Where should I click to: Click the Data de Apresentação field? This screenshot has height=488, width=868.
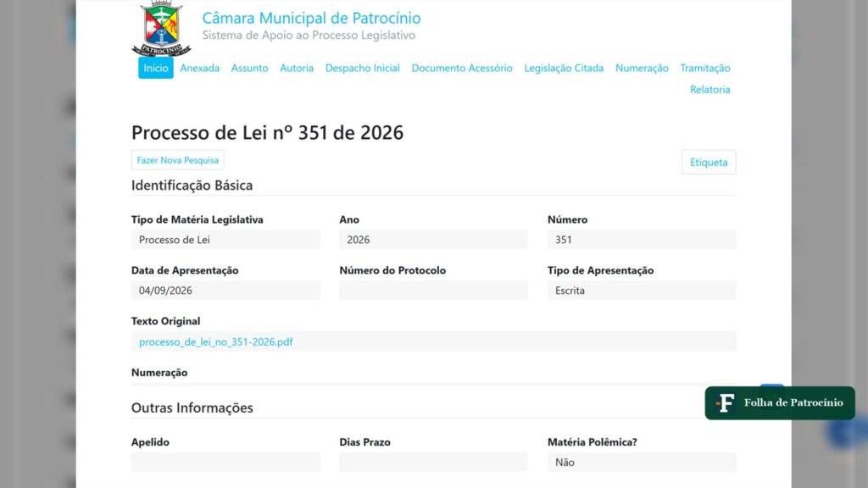pyautogui.click(x=225, y=291)
